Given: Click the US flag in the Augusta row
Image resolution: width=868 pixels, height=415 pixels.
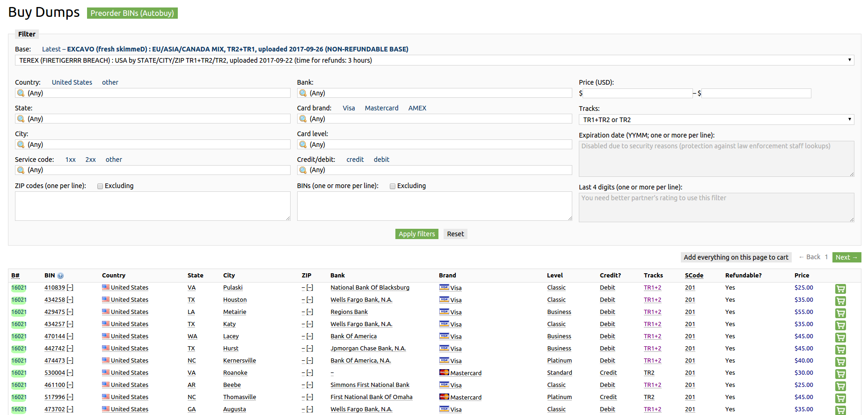Looking at the screenshot, I should click(x=106, y=409).
